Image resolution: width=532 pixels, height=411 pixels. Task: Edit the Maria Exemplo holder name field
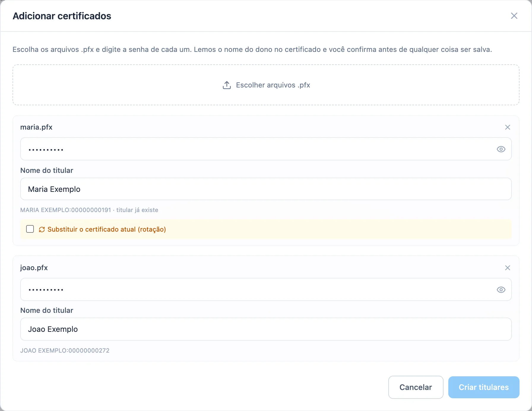pos(266,189)
